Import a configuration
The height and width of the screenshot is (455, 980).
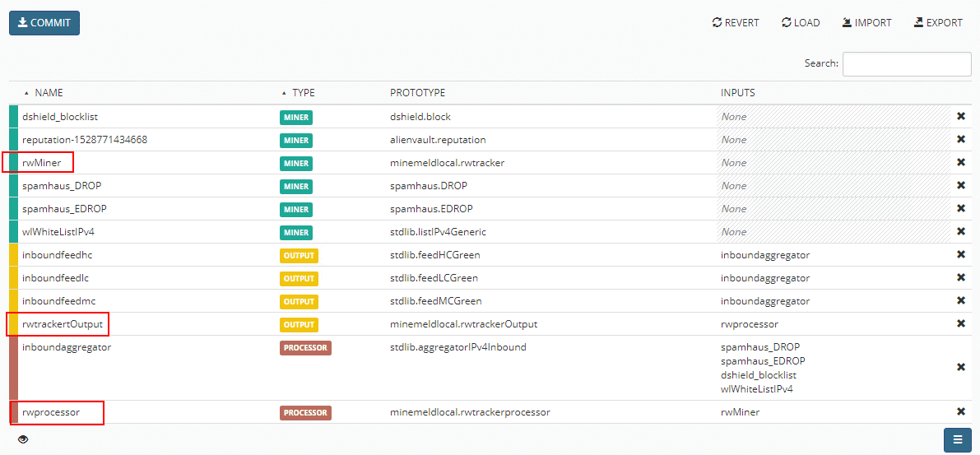point(866,23)
